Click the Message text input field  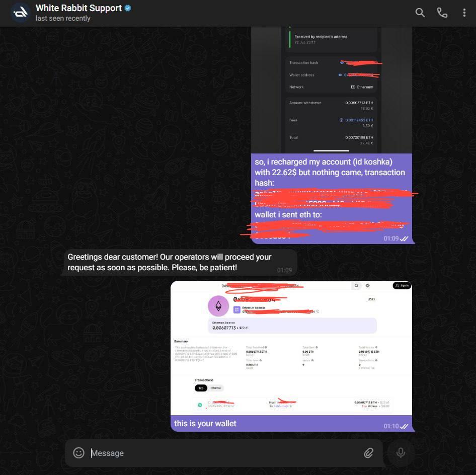(221, 453)
